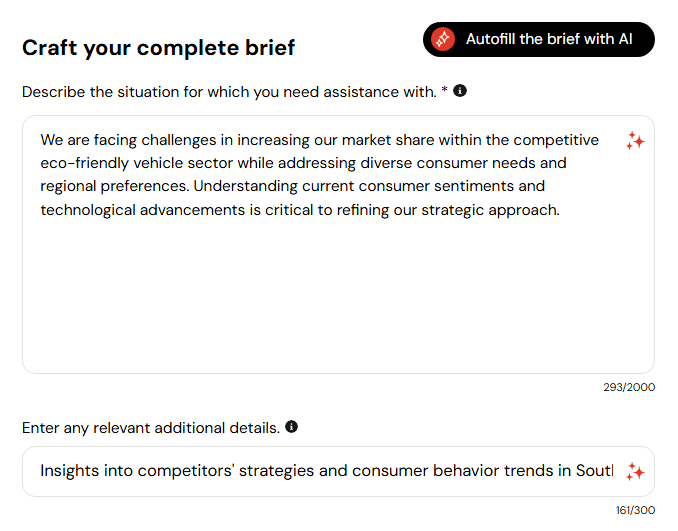The width and height of the screenshot is (678, 531).
Task: Place cursor after 'strategic approach.' text
Action: pyautogui.click(x=561, y=210)
